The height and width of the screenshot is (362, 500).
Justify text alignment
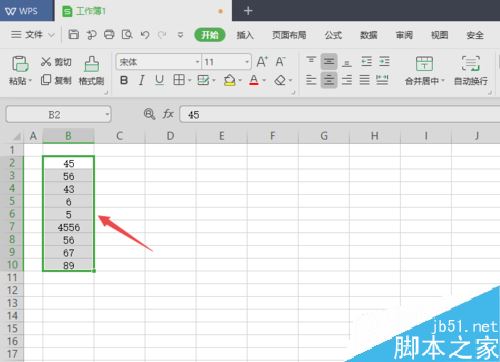[x=364, y=80]
